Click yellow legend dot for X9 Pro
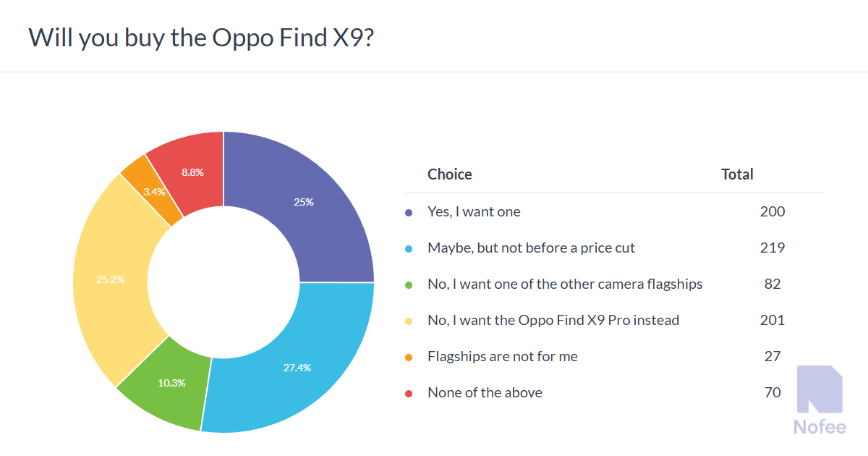Image resolution: width=868 pixels, height=456 pixels. click(409, 321)
